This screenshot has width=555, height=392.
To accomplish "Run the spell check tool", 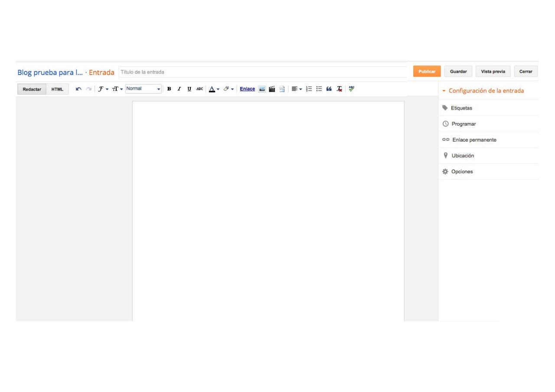I will pos(351,89).
